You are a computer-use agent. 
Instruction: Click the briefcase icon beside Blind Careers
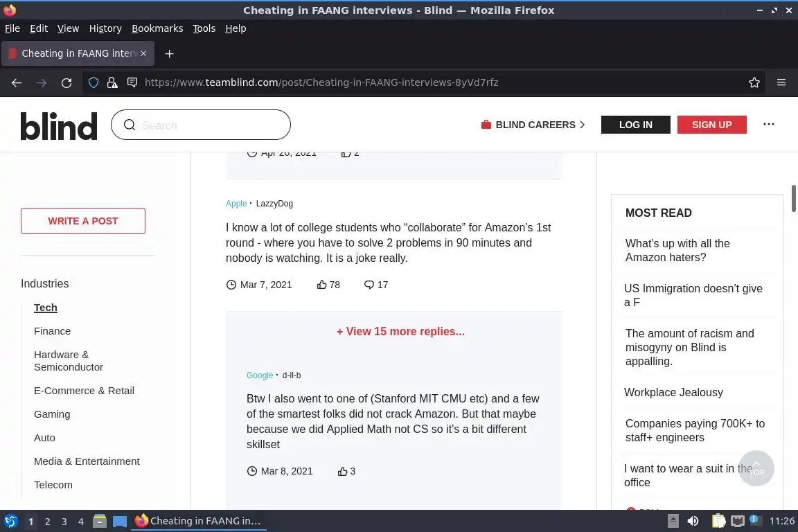[x=486, y=124]
